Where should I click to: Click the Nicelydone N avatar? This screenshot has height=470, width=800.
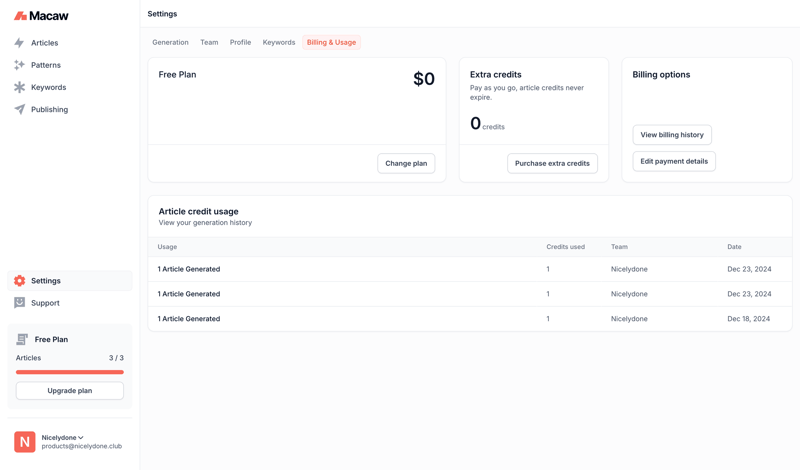point(24,442)
